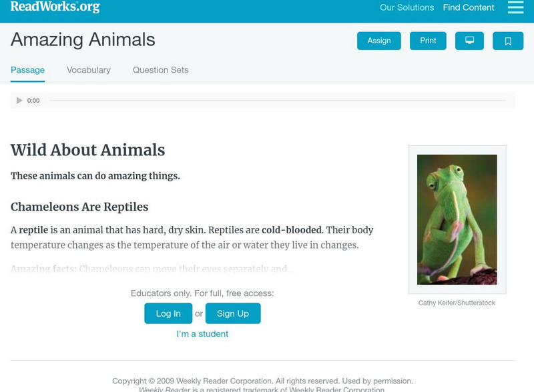Follow the I'm a student link
Image resolution: width=534 pixels, height=392 pixels.
point(202,334)
